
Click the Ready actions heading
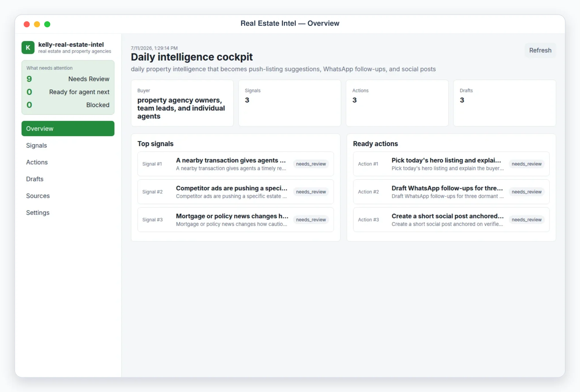pos(375,144)
